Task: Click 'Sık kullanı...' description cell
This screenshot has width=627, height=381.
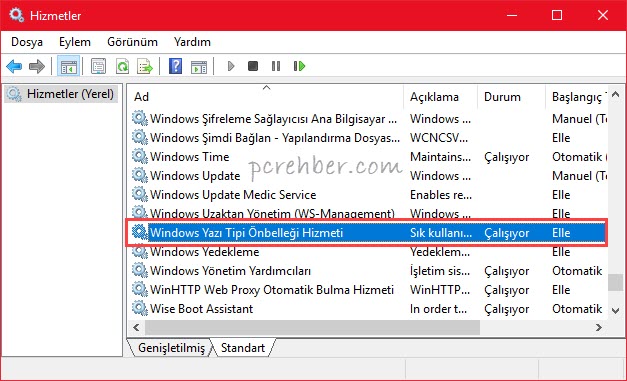Action: point(441,233)
